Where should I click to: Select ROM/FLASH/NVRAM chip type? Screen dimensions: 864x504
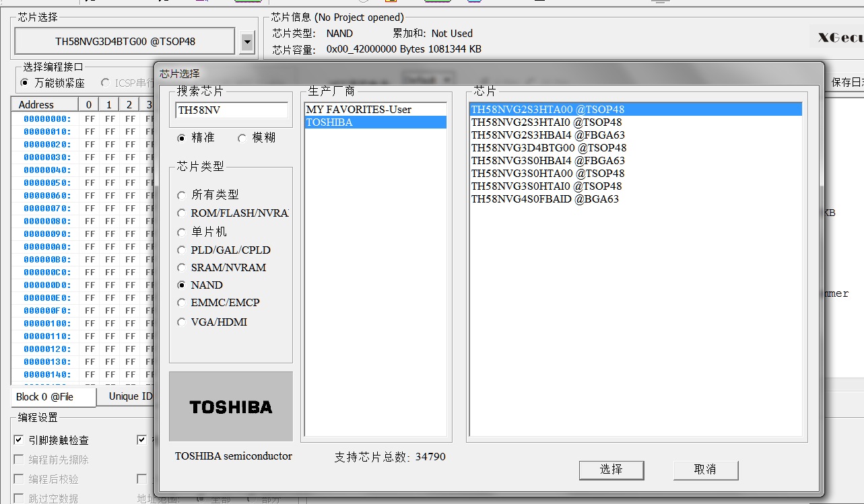tap(181, 213)
